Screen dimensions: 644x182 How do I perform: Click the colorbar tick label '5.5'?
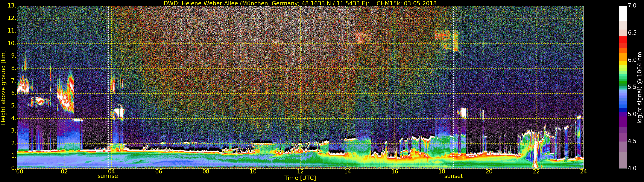[x=632, y=87]
